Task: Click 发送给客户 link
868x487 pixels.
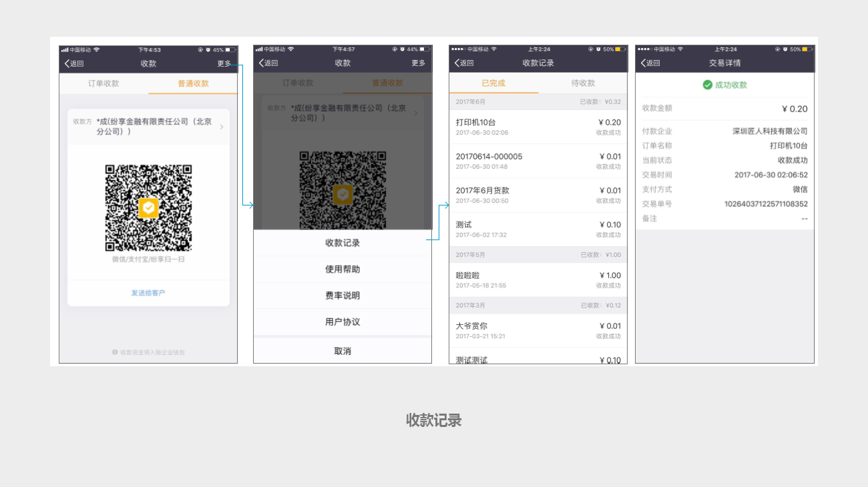Action: pos(148,293)
